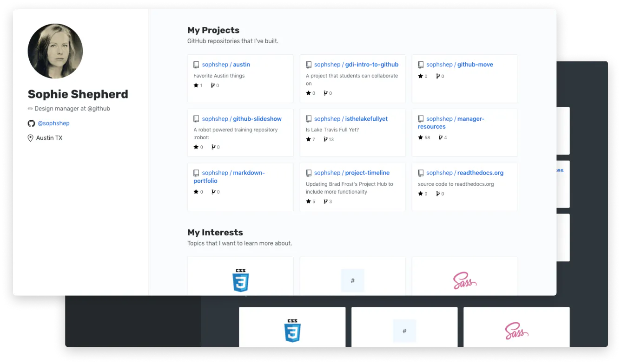Click the fork icon showing 4 on manager-resources
This screenshot has height=364, width=621.
440,137
